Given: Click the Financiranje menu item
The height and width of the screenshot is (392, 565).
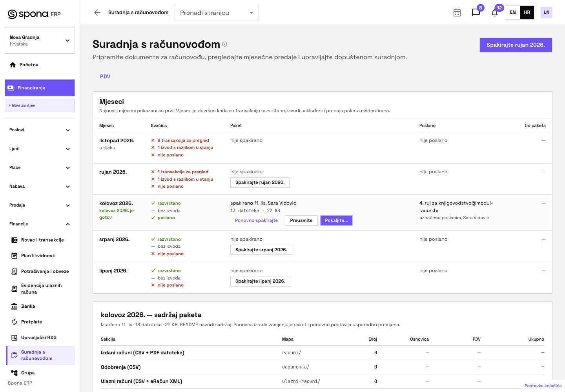Looking at the screenshot, I should point(40,88).
